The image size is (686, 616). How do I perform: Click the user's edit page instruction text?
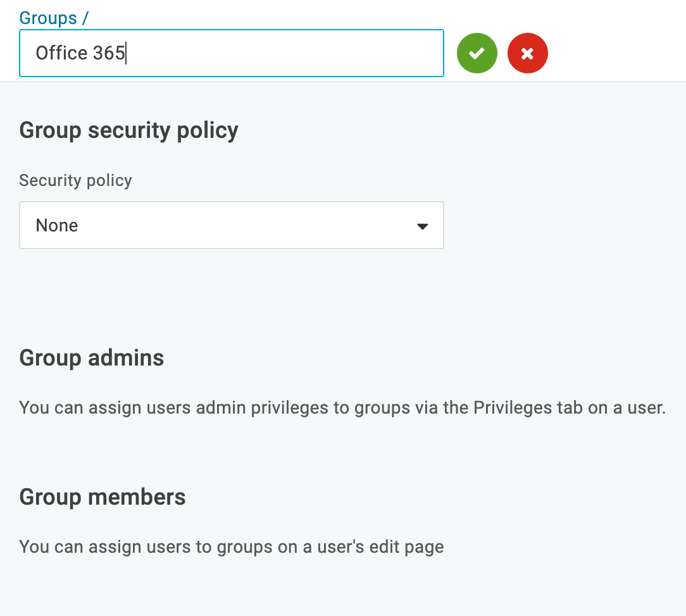[x=232, y=547]
